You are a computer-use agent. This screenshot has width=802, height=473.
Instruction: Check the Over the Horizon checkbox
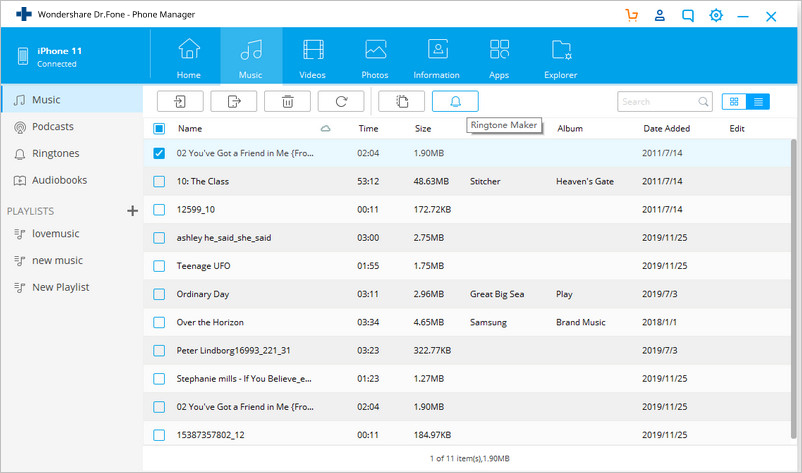[159, 322]
